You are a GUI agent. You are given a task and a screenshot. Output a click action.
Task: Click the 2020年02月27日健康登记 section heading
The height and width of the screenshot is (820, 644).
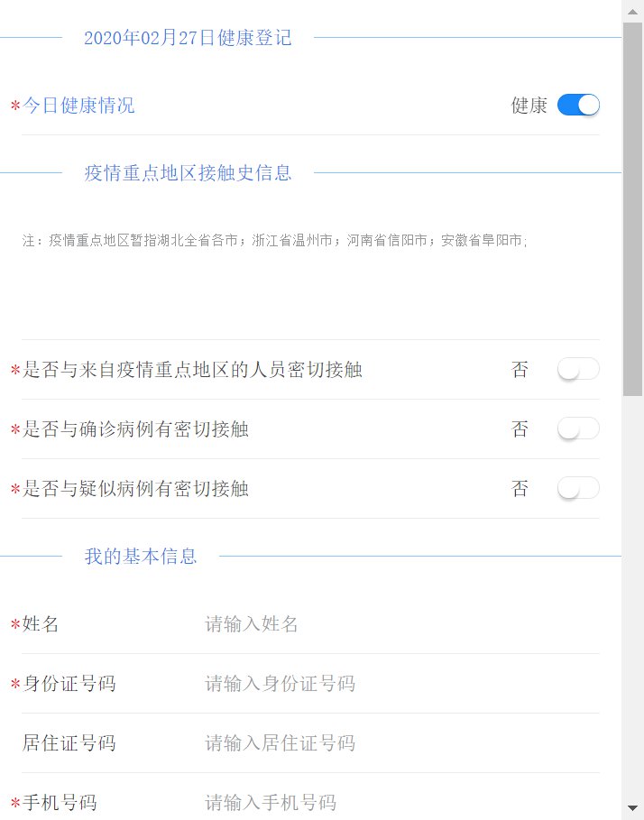(x=188, y=38)
